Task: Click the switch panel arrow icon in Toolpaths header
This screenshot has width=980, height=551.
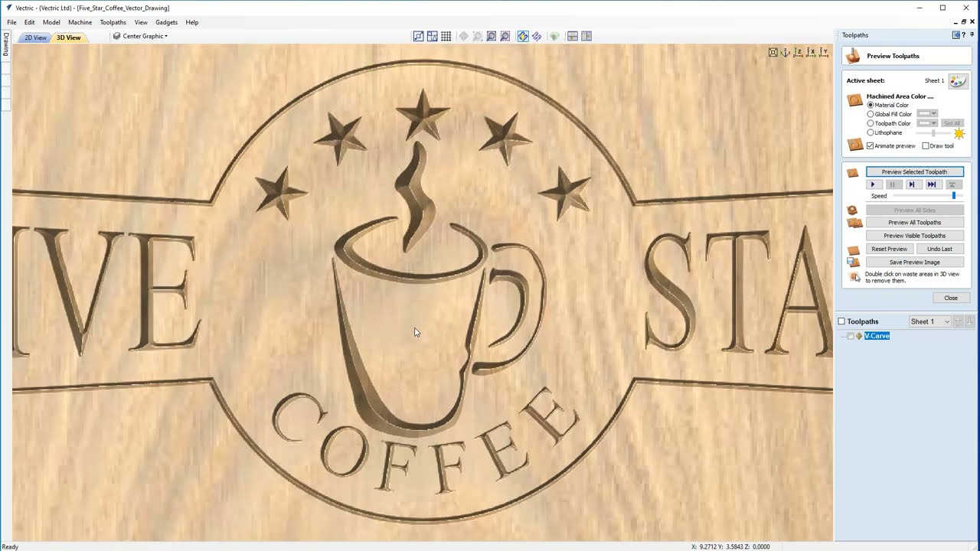Action: (956, 35)
